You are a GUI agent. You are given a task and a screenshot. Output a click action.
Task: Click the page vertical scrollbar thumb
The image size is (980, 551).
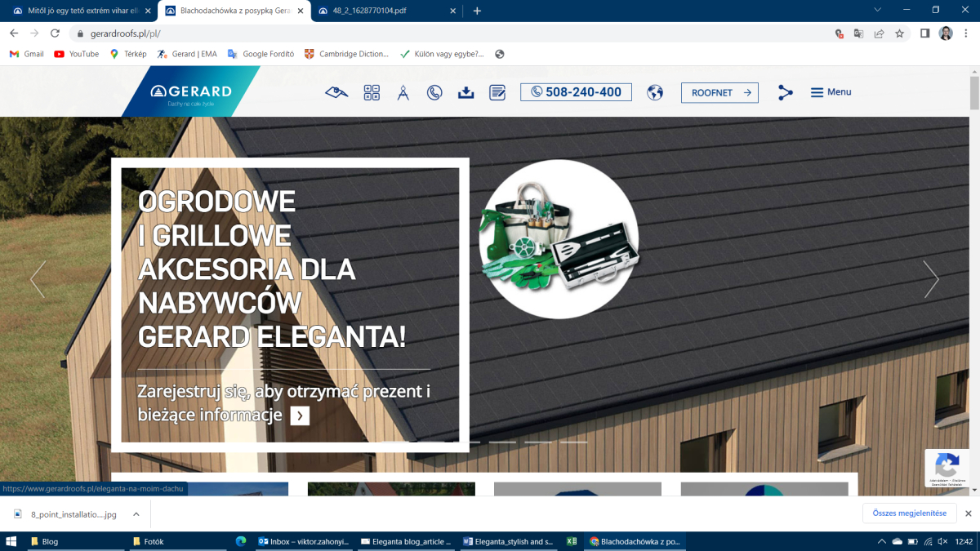tap(974, 95)
